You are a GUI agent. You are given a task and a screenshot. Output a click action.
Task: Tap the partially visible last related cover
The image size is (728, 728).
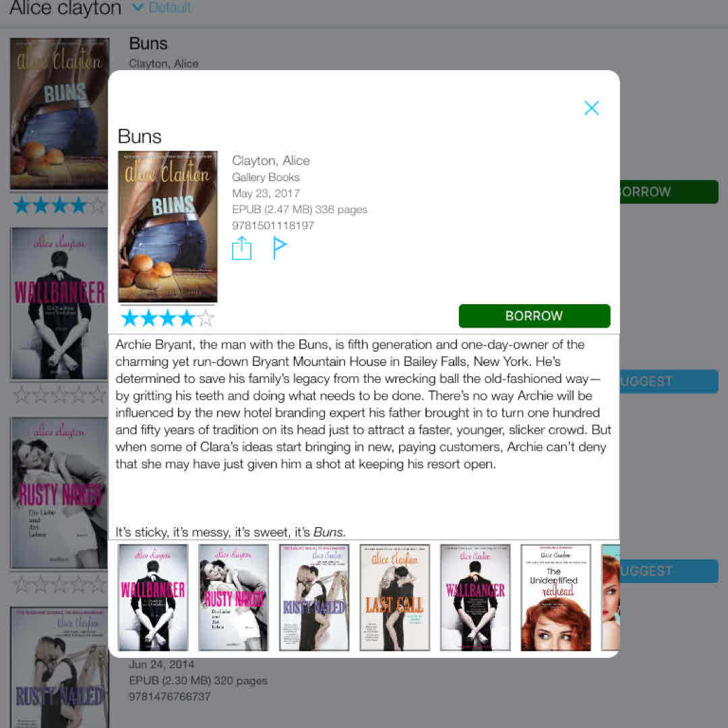click(611, 597)
